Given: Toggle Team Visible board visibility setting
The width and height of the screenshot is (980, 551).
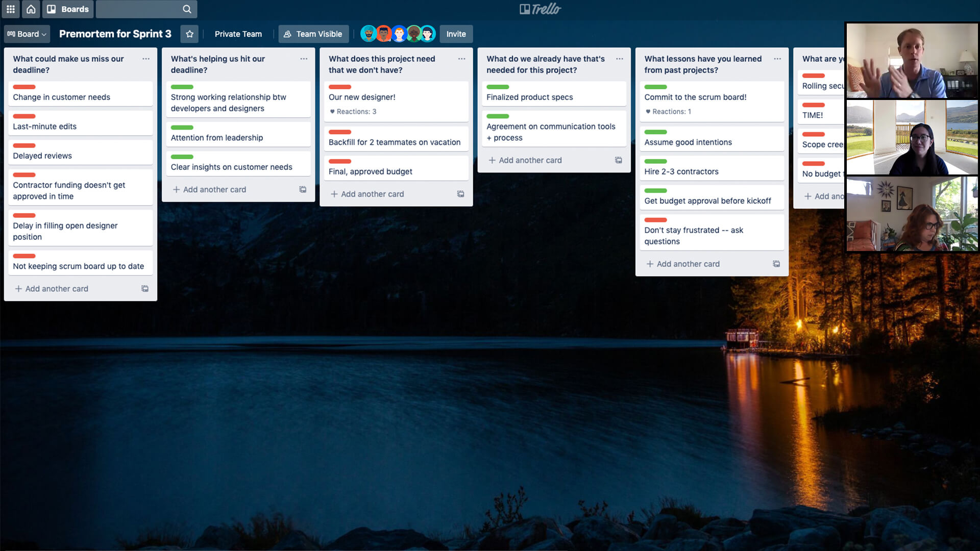Looking at the screenshot, I should click(x=313, y=34).
